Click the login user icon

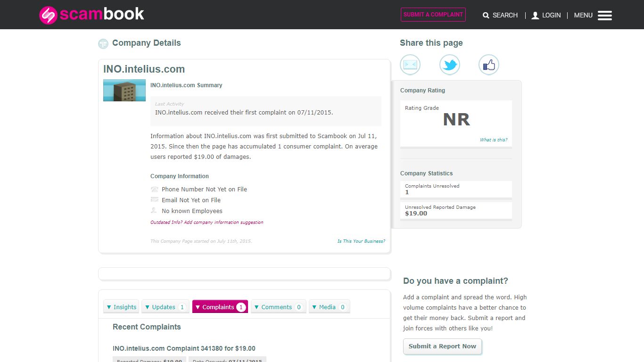tap(535, 16)
